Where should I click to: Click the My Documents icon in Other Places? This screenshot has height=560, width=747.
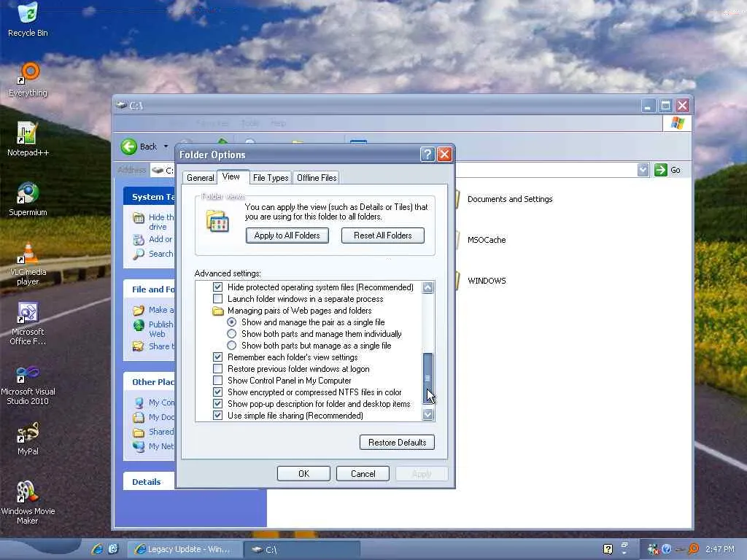(138, 418)
